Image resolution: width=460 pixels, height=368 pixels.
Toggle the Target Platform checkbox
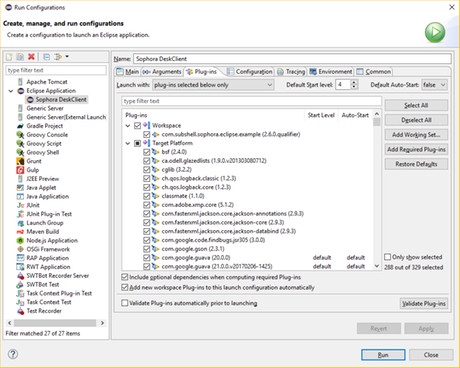pos(137,143)
